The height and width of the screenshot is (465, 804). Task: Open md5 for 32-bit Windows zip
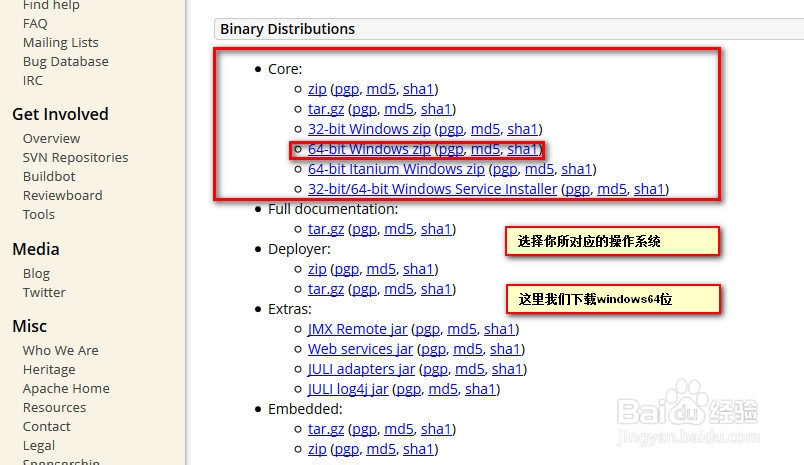click(485, 129)
